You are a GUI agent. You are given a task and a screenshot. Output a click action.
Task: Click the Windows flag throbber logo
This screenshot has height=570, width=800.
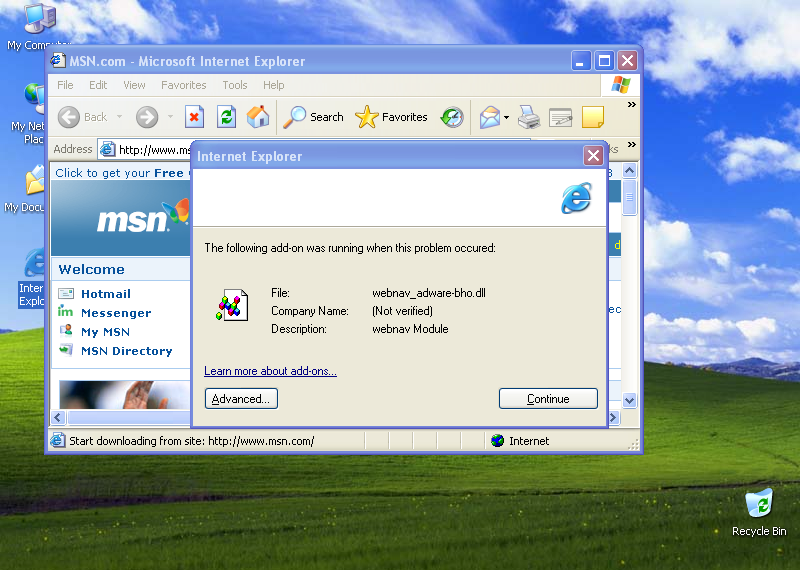tap(621, 85)
